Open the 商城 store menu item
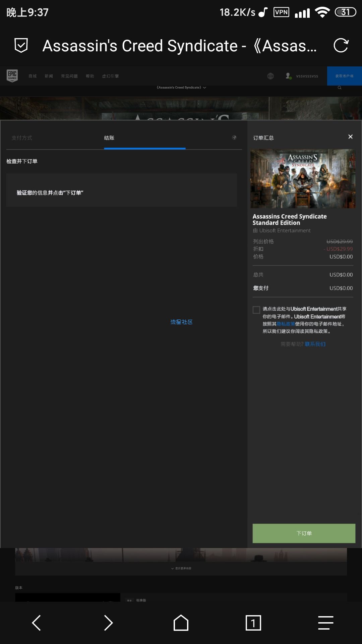This screenshot has height=644, width=362. pos(33,76)
